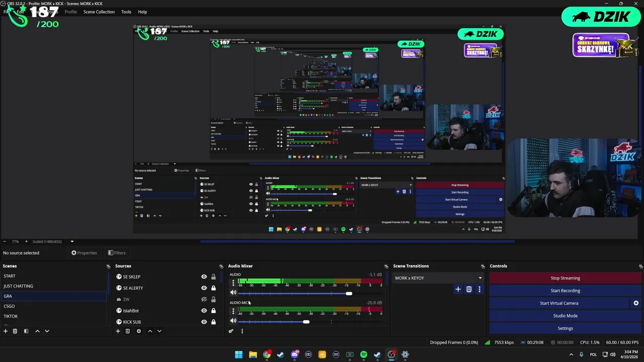The height and width of the screenshot is (362, 644).
Task: Open File Explorer from the taskbar
Action: pos(253,354)
